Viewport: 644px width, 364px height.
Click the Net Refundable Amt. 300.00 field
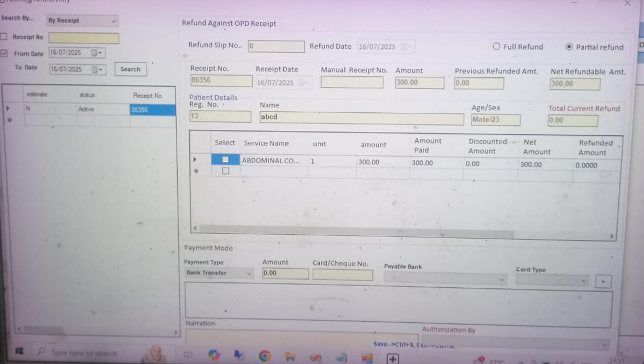pos(575,84)
